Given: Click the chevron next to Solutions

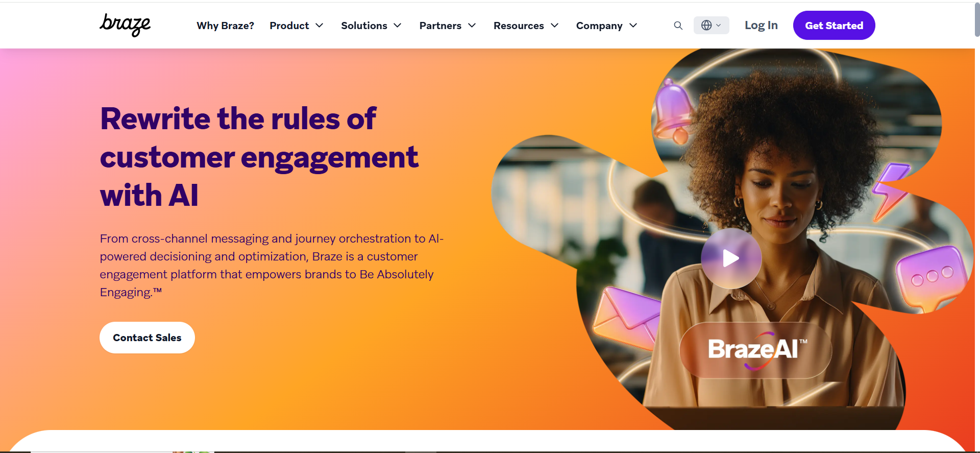Looking at the screenshot, I should (x=398, y=26).
